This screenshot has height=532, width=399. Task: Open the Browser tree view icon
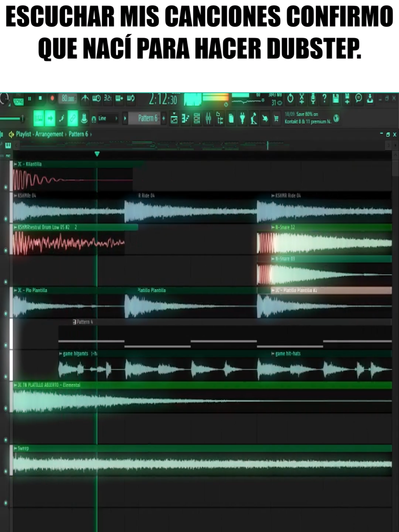pyautogui.click(x=220, y=118)
